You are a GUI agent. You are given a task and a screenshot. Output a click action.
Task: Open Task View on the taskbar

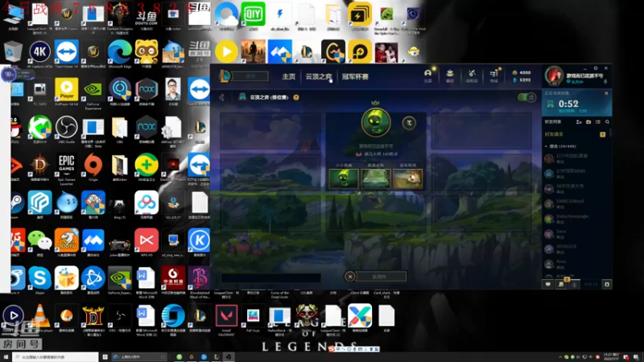[x=105, y=357]
